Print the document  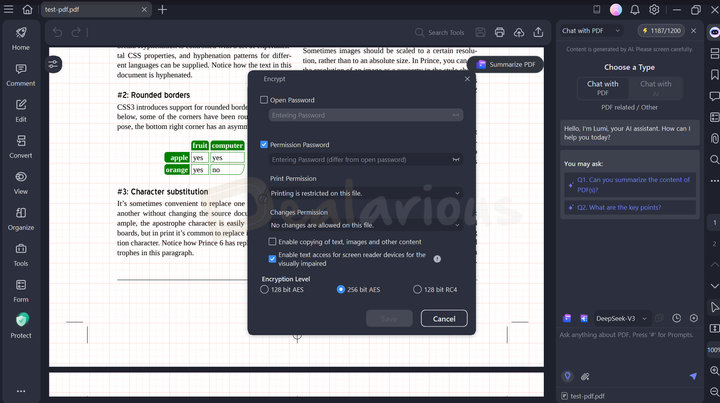pyautogui.click(x=500, y=32)
